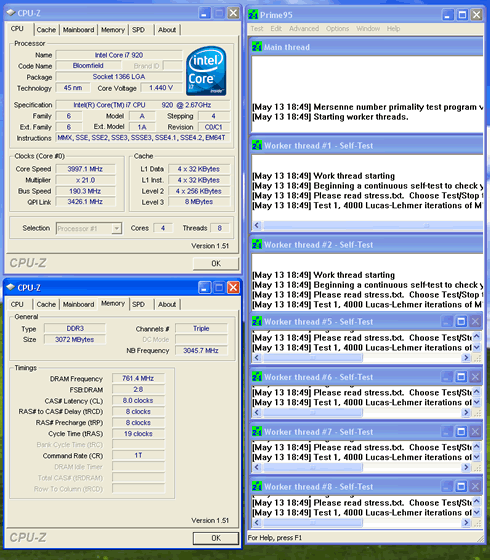
Task: Open the Advanced menu in Prime95
Action: [x=304, y=29]
